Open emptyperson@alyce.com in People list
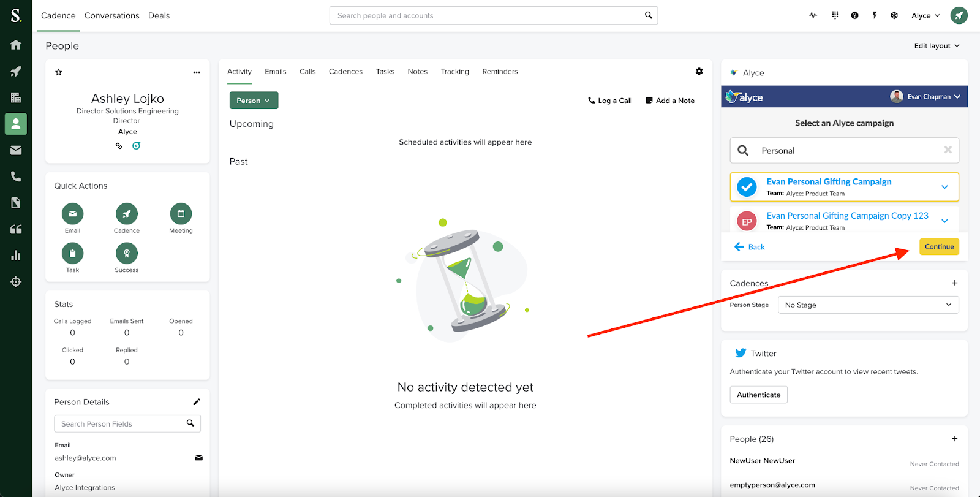 click(x=772, y=485)
